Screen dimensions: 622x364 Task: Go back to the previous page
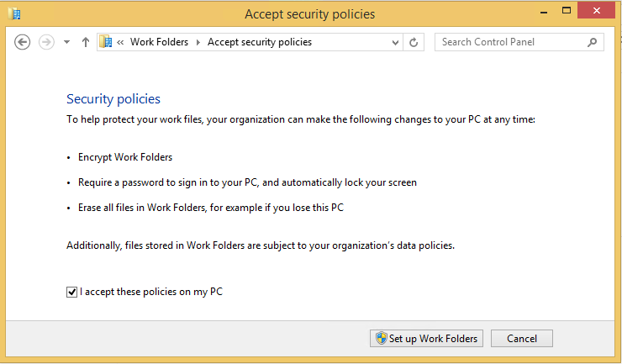23,42
